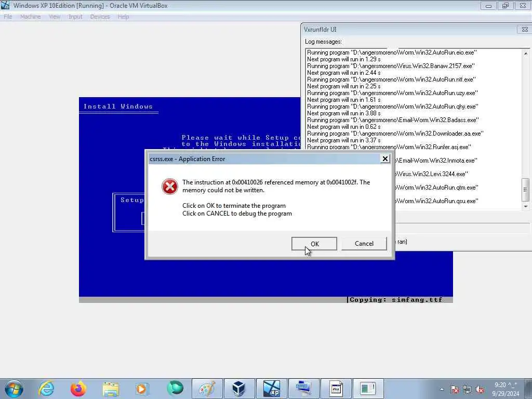Click the green globe taskbar icon
The height and width of the screenshot is (399, 532).
click(x=175, y=389)
